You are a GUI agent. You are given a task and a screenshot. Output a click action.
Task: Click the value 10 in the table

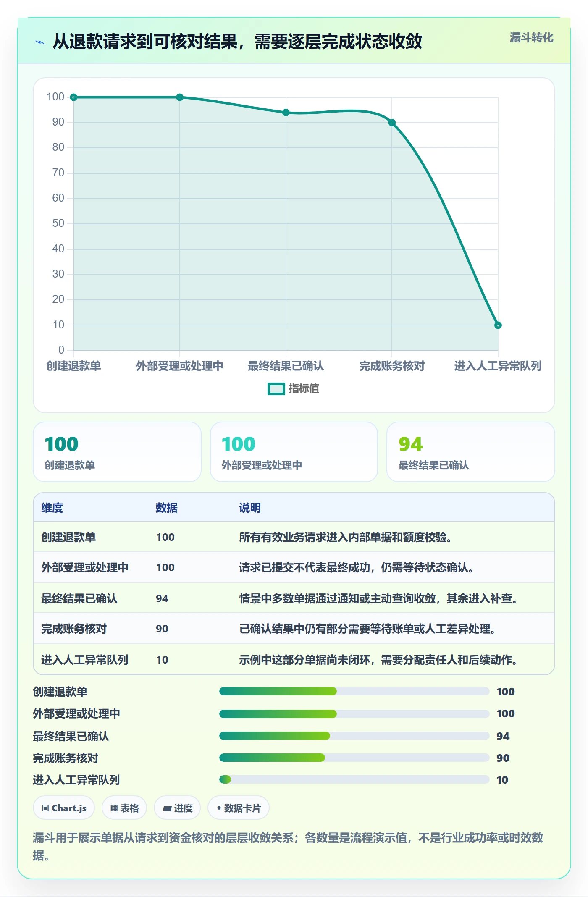[x=162, y=660]
